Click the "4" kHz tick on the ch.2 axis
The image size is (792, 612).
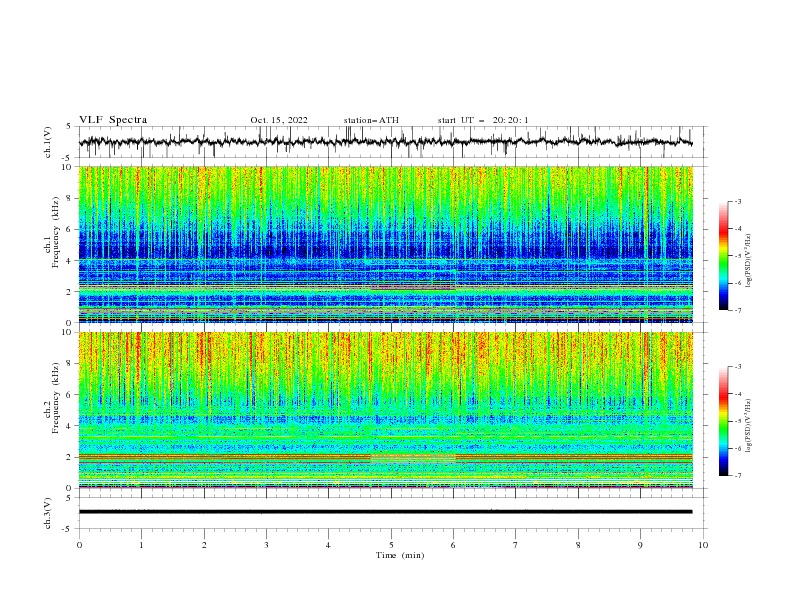pos(70,426)
